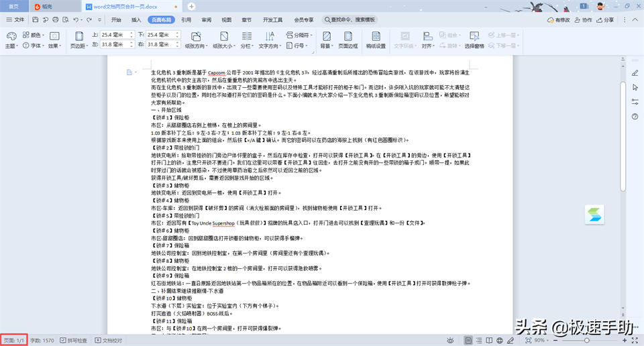This screenshot has height=346, width=644.
Task: Open the 审阅 (Review) ribbon tab
Action: (206, 20)
